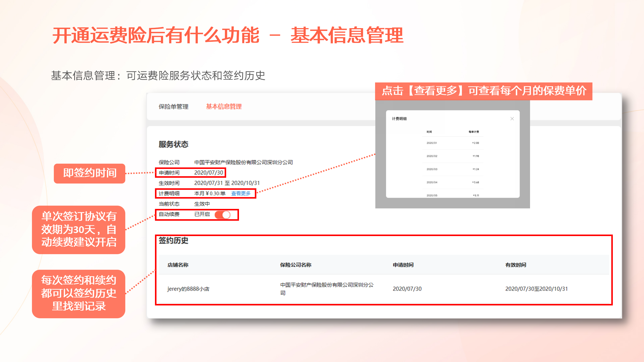Toggle the 自动续费 switch off
The image size is (644, 362).
click(222, 215)
